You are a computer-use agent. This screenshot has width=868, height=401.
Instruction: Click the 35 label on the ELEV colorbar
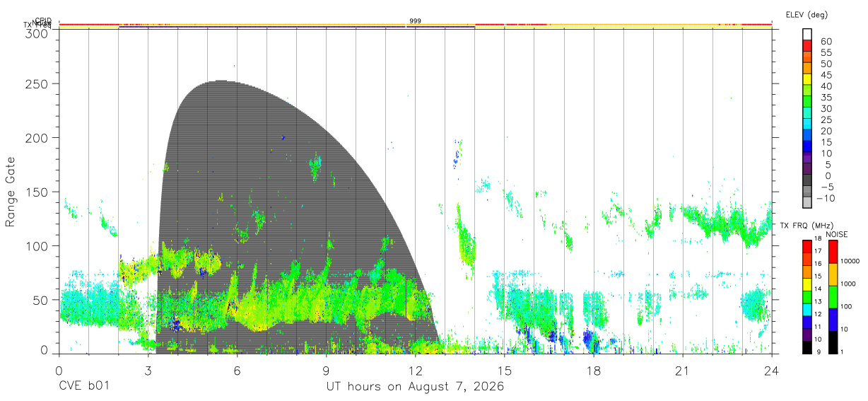pos(826,98)
